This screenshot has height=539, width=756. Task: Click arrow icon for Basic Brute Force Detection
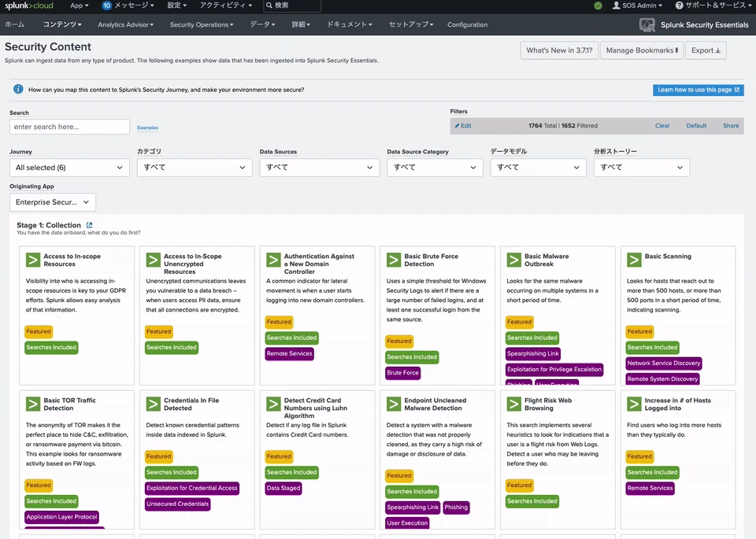(394, 260)
